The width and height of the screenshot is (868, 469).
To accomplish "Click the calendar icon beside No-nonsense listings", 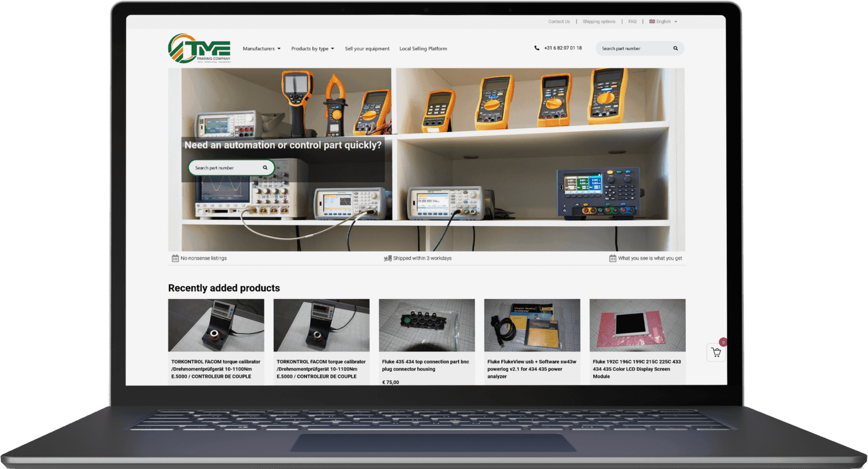I will 175,258.
